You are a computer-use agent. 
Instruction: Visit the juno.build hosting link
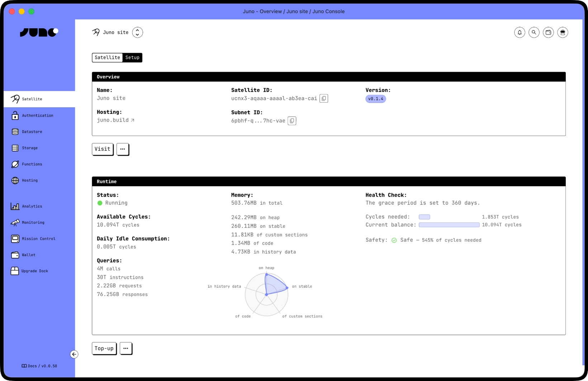[113, 120]
